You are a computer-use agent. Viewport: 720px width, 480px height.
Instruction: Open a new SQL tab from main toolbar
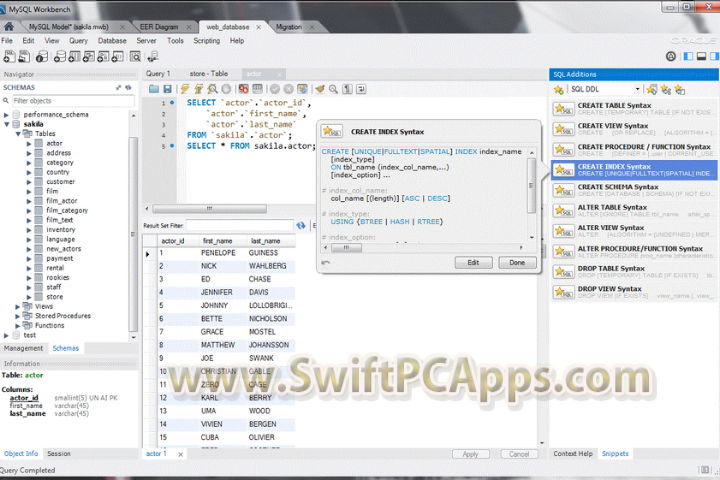click(9, 56)
